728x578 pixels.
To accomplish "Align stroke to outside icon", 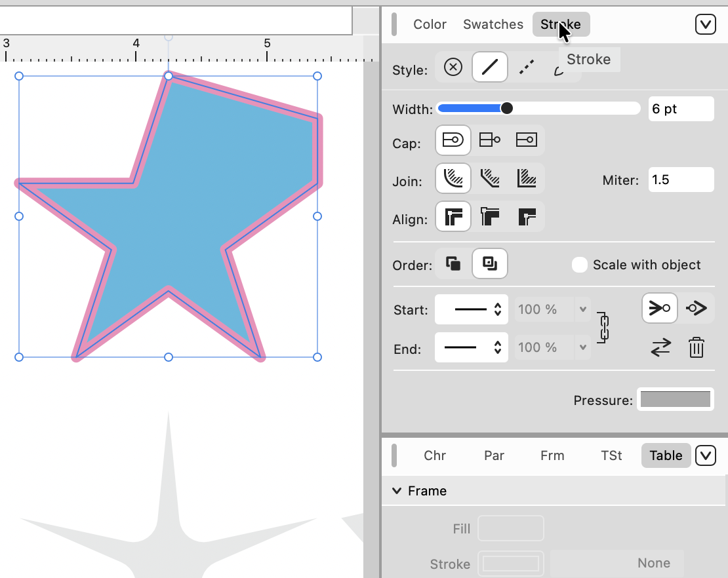I will click(x=527, y=216).
